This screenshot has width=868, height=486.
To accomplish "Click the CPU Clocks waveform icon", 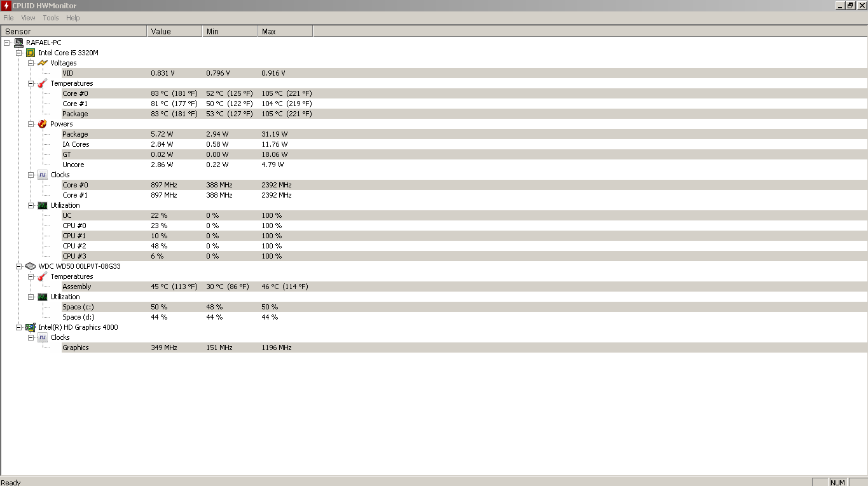I will pyautogui.click(x=43, y=175).
